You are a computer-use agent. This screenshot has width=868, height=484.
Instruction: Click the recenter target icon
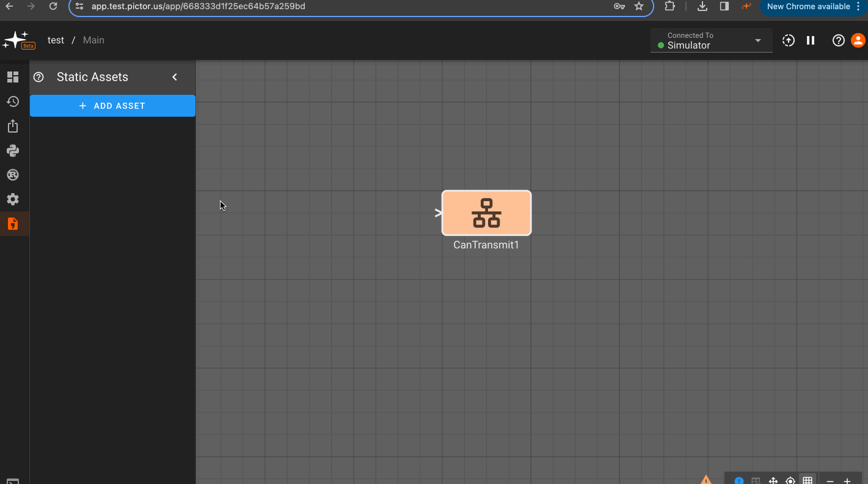point(790,481)
